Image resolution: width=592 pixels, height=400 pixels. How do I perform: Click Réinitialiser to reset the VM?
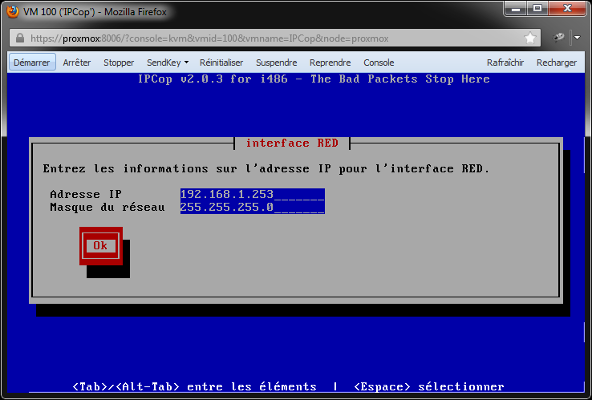pos(221,62)
